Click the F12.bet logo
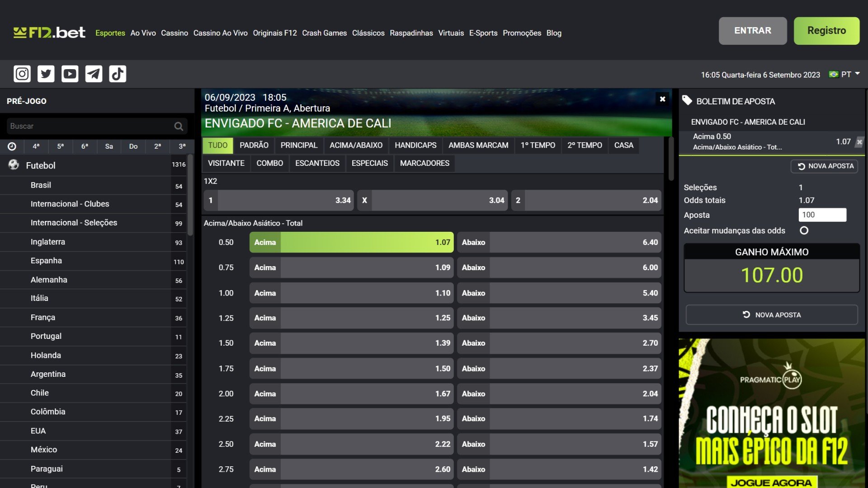This screenshot has height=488, width=868. [x=49, y=31]
